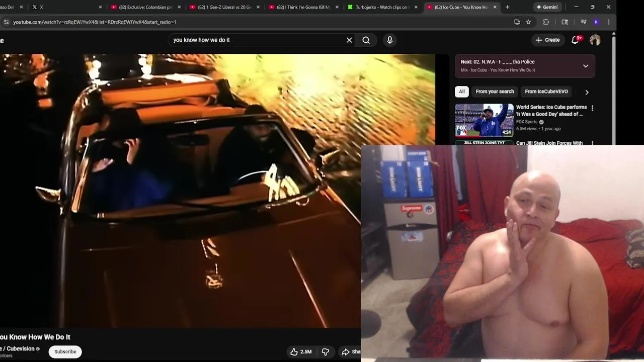Share the video

tap(351, 352)
